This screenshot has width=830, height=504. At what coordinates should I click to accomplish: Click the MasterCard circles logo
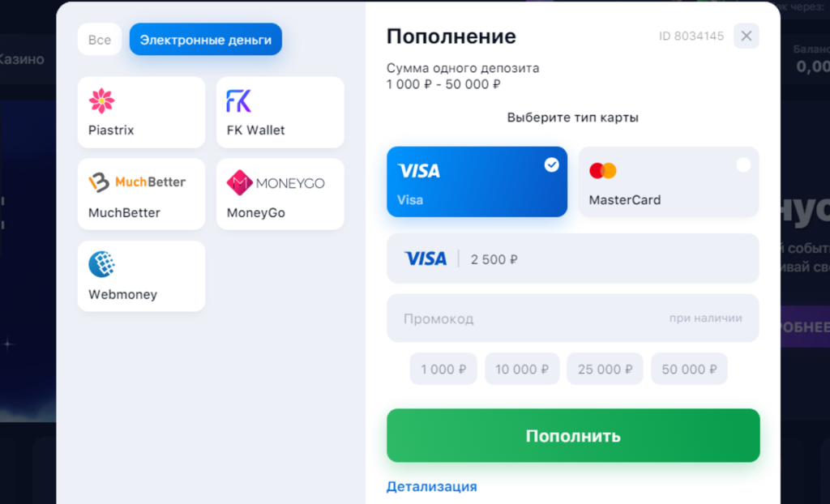603,170
